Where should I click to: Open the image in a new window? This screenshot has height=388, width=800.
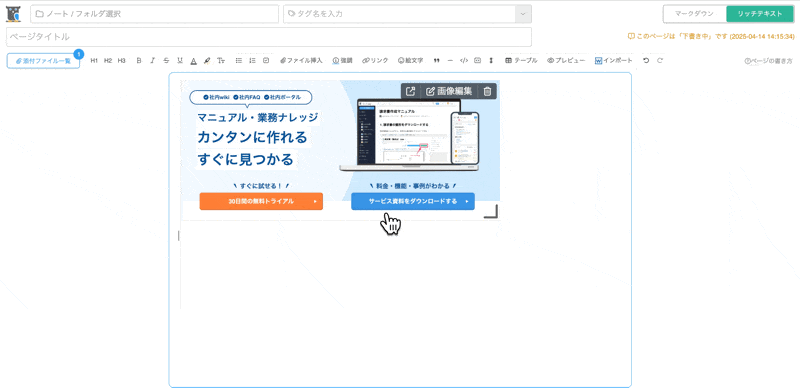410,91
